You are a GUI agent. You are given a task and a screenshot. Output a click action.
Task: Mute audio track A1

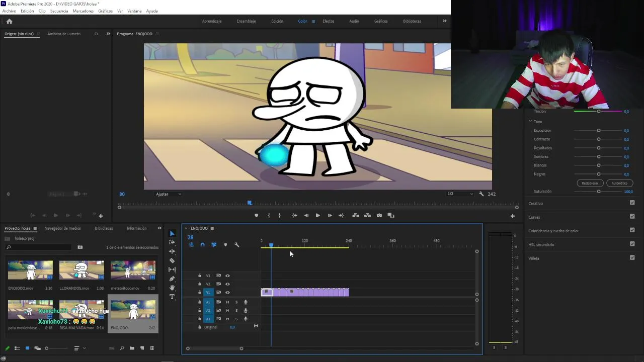227,302
